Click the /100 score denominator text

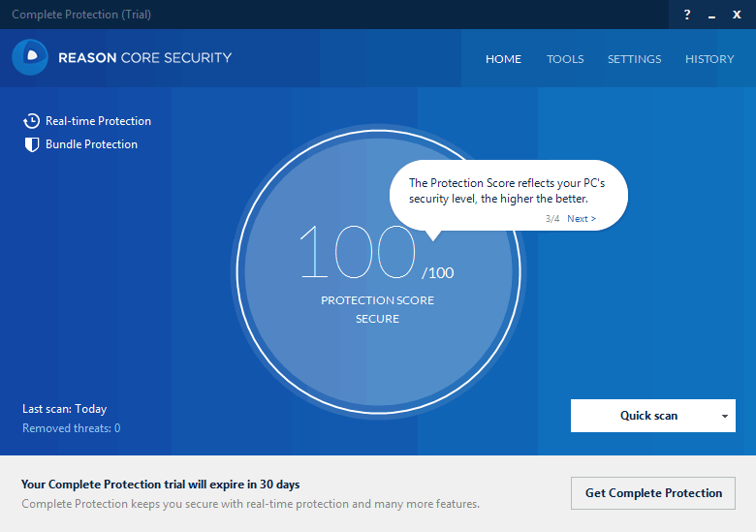pyautogui.click(x=438, y=272)
